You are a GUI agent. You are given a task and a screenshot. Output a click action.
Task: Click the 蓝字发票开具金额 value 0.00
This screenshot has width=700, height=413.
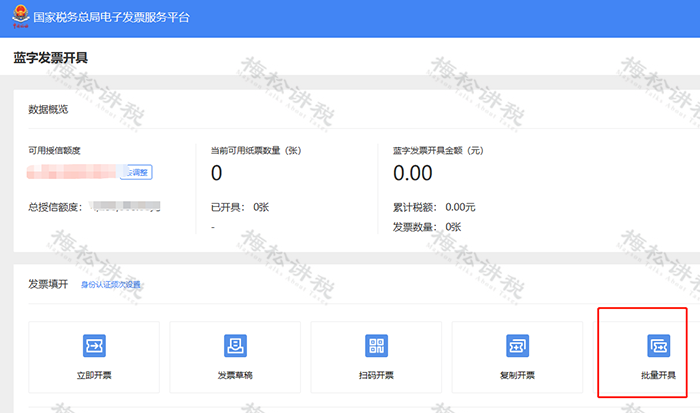(x=413, y=174)
